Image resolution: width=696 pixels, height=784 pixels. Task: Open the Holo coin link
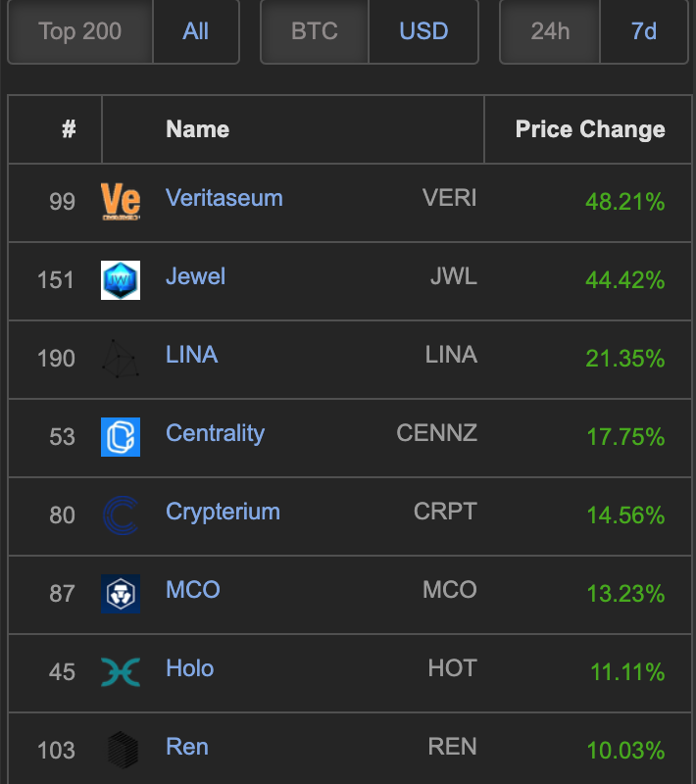(x=189, y=668)
